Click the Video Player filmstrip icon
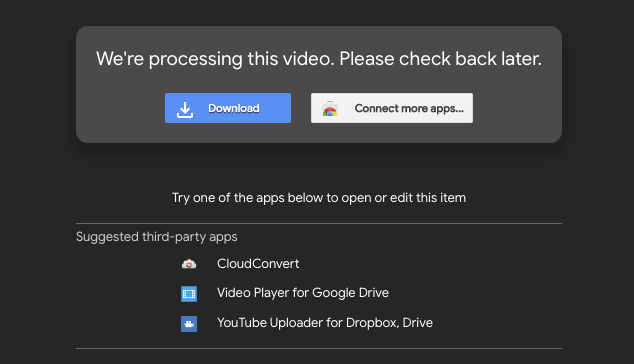The width and height of the screenshot is (634, 364). (x=189, y=294)
